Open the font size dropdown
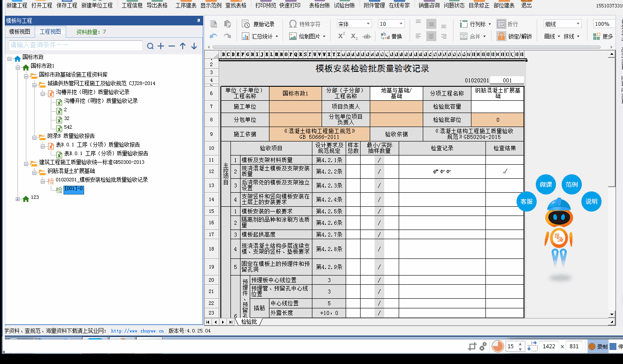The height and width of the screenshot is (364, 623). 391,24
